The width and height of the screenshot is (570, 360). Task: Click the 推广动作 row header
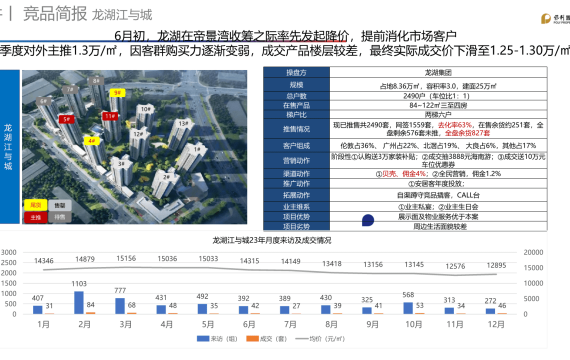296,184
